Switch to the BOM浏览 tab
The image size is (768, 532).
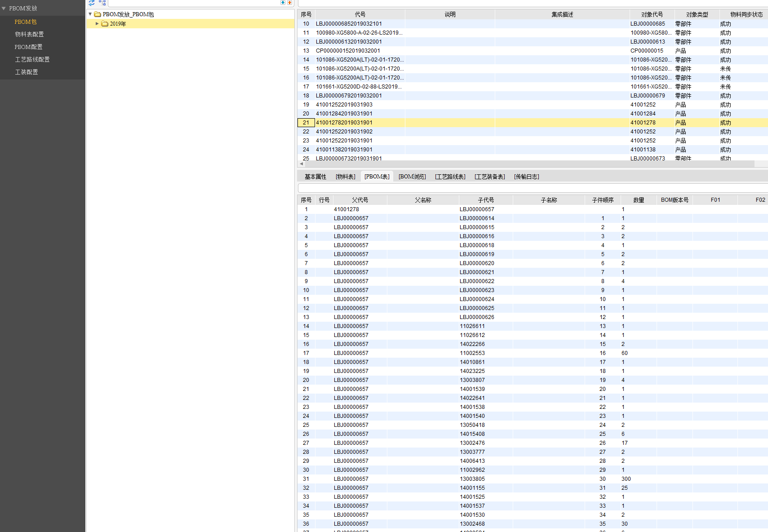click(412, 177)
